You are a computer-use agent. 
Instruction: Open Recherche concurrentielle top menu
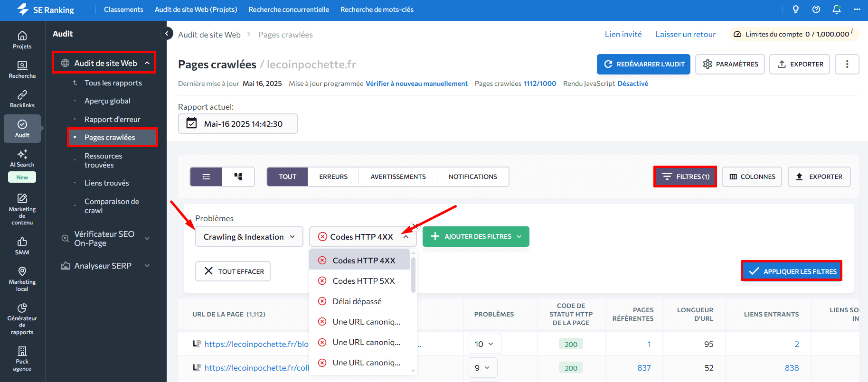point(289,9)
